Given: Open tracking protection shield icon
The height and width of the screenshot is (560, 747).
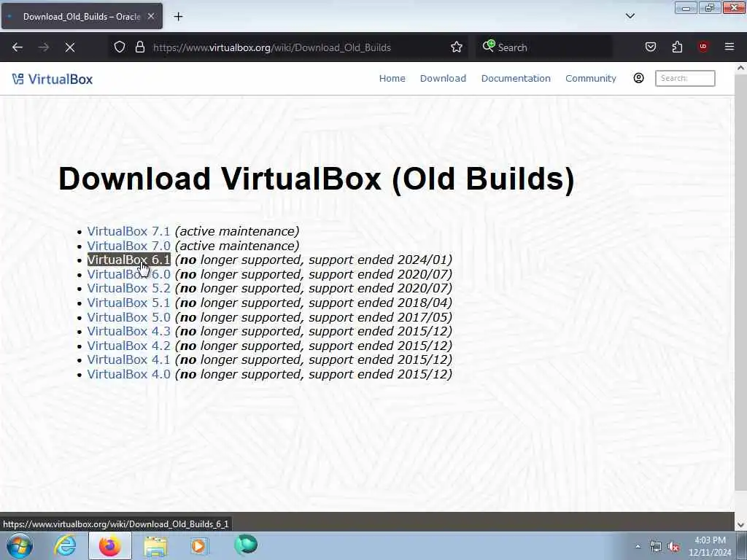Looking at the screenshot, I should pyautogui.click(x=120, y=47).
